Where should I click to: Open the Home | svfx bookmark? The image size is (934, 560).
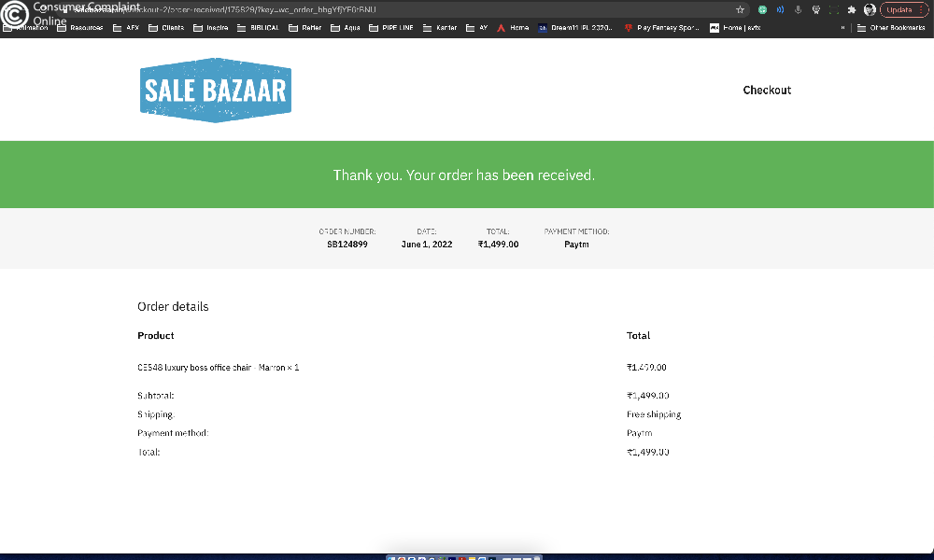(735, 28)
